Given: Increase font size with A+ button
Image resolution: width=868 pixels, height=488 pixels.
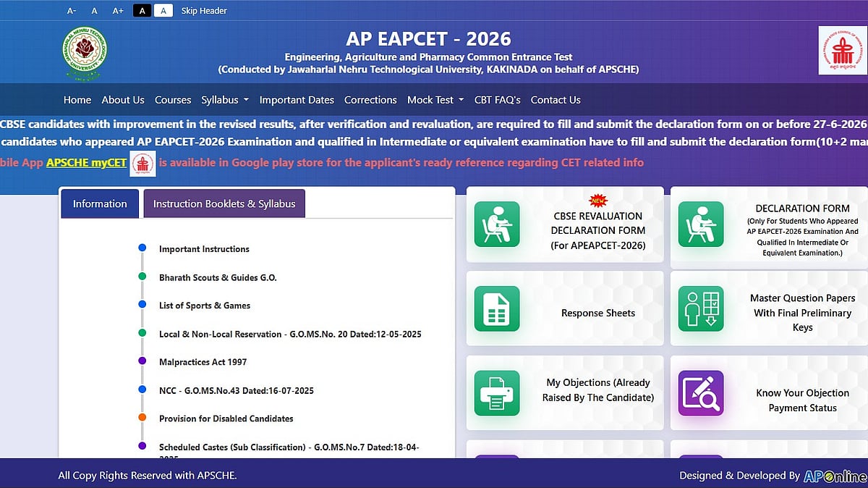Looking at the screenshot, I should pyautogui.click(x=118, y=11).
